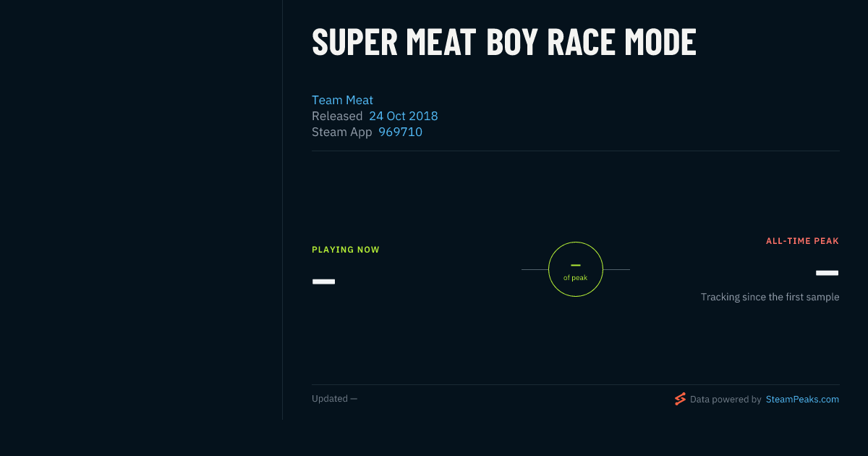Image resolution: width=868 pixels, height=456 pixels.
Task: Click the line right of peak circle
Action: click(616, 269)
